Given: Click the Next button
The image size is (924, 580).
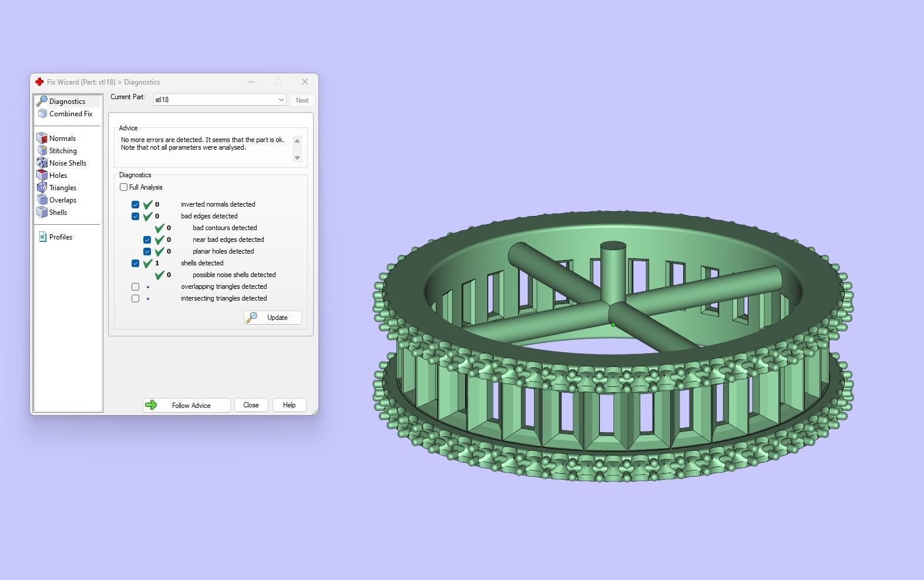Looking at the screenshot, I should coord(302,100).
